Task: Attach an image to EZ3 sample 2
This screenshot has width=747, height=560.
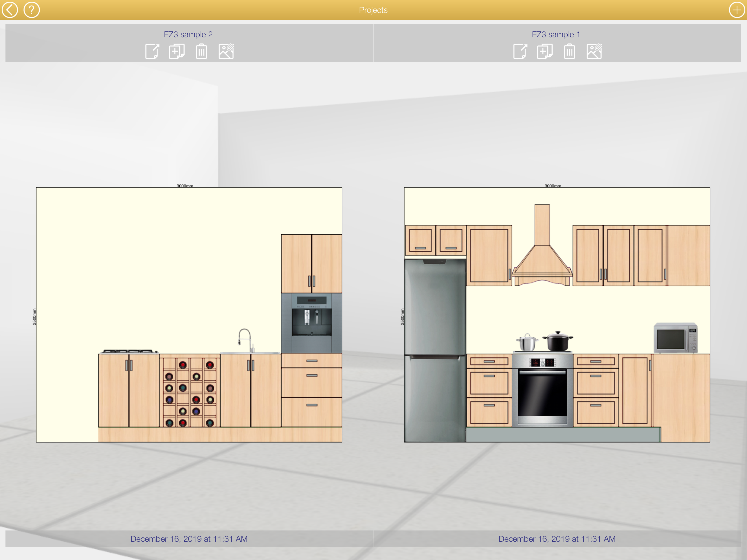Action: pyautogui.click(x=226, y=52)
